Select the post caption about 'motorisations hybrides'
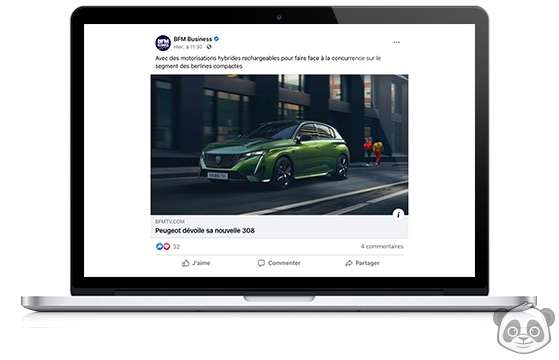The image size is (559, 360). pos(268,62)
